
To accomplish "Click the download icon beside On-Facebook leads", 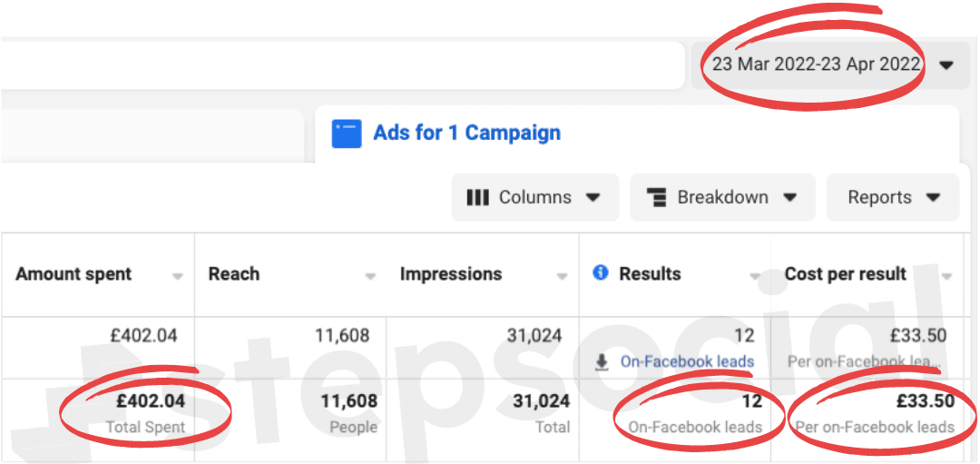I will click(602, 362).
